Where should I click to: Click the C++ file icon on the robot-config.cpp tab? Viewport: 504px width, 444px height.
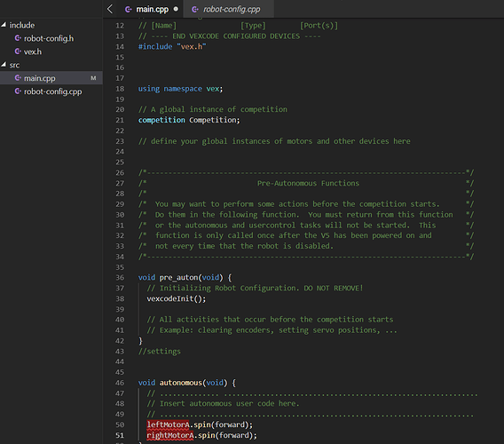coord(195,10)
